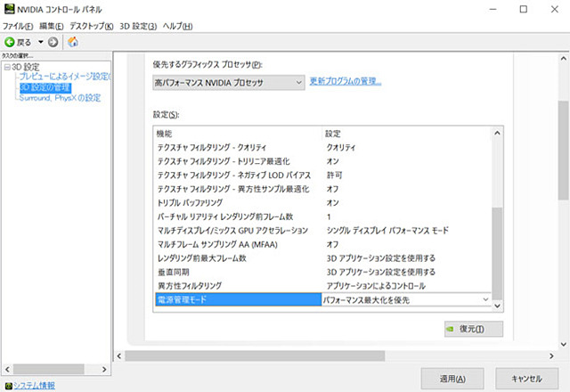Viewport: 570px width, 392px height.
Task: Open the 更新プログラムの管理 link
Action: 346,81
